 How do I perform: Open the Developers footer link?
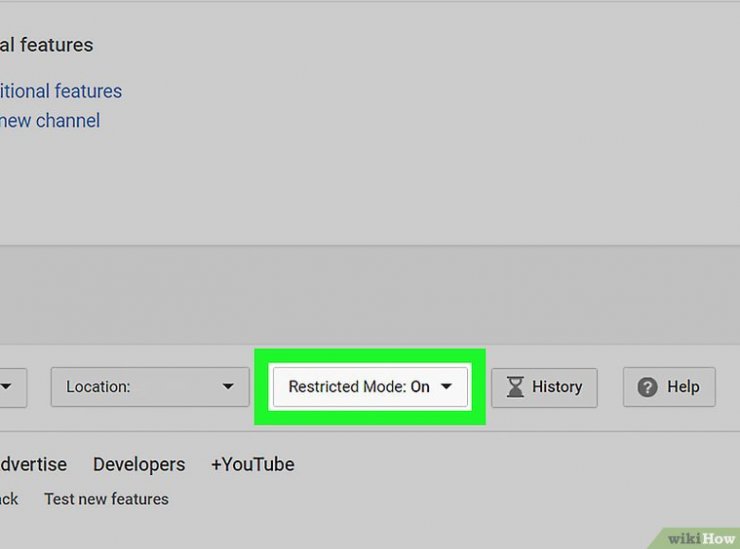click(139, 465)
